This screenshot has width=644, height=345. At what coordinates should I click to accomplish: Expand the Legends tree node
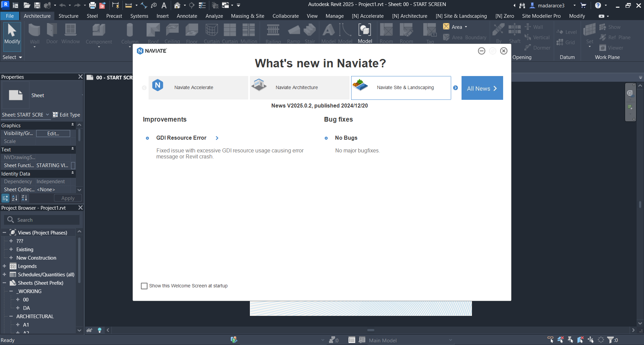click(4, 266)
